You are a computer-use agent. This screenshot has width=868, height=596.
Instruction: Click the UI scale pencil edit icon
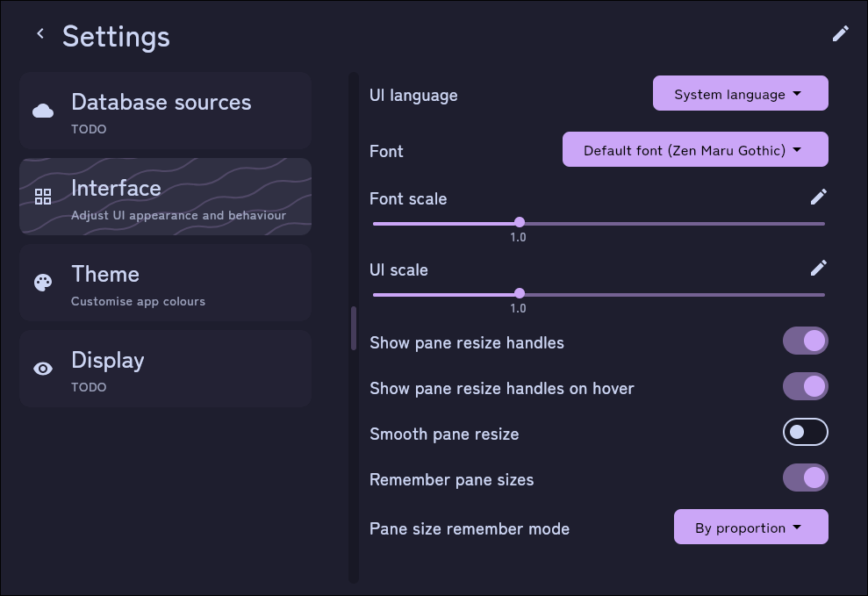tap(819, 268)
